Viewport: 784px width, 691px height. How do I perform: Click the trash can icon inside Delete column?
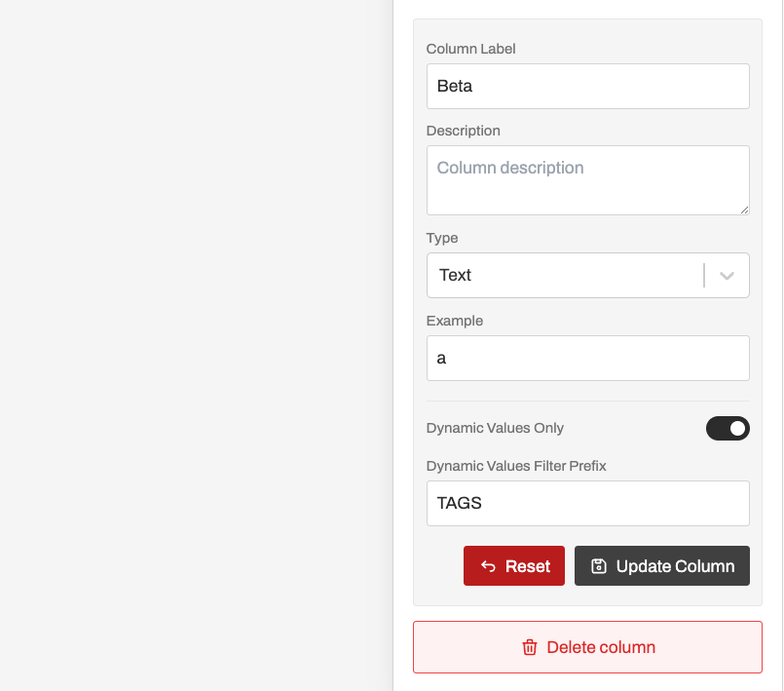tap(530, 647)
